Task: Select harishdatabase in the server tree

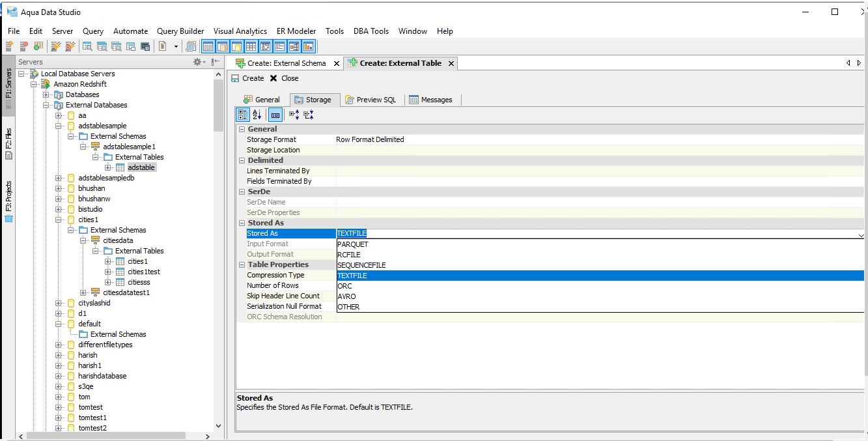Action: (102, 376)
